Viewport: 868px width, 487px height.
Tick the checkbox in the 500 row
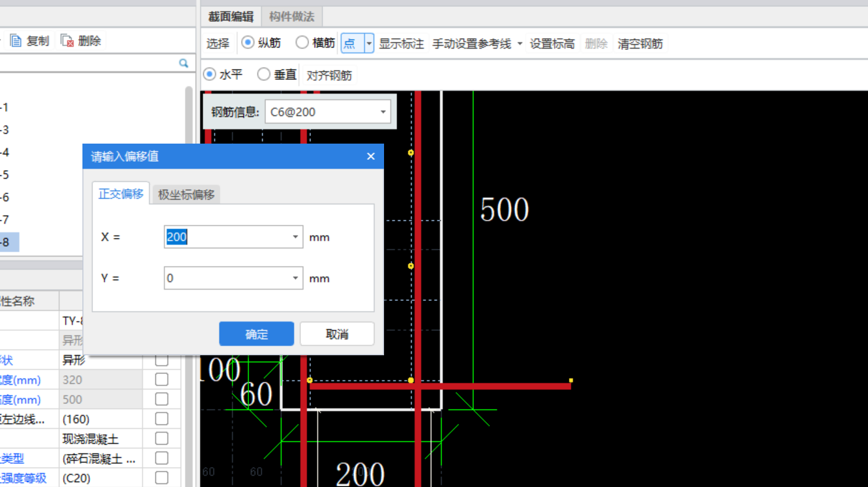162,400
